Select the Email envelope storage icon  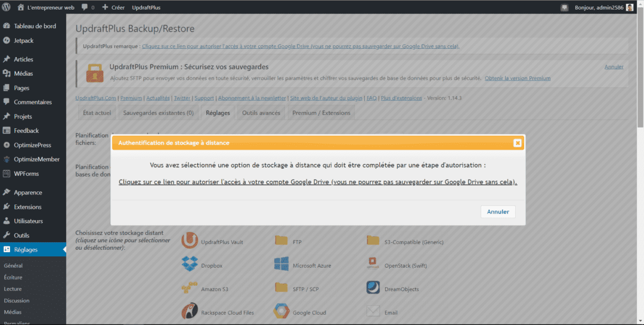pos(373,311)
